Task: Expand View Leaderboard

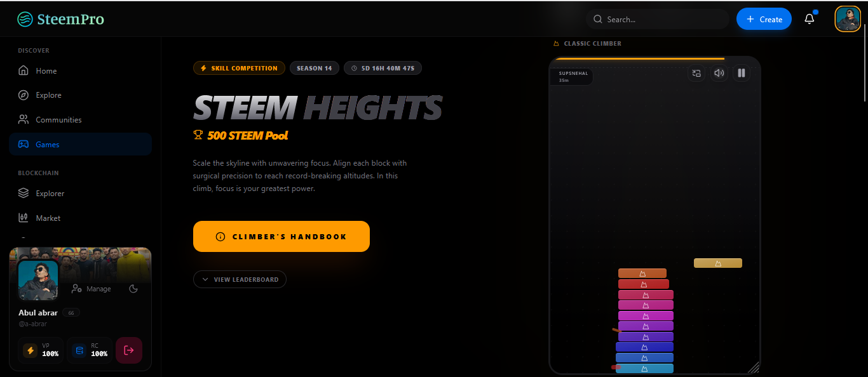Action: coord(240,279)
